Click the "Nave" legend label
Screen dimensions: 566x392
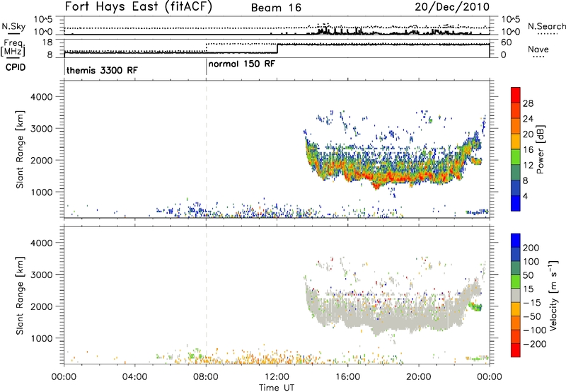[x=538, y=49]
